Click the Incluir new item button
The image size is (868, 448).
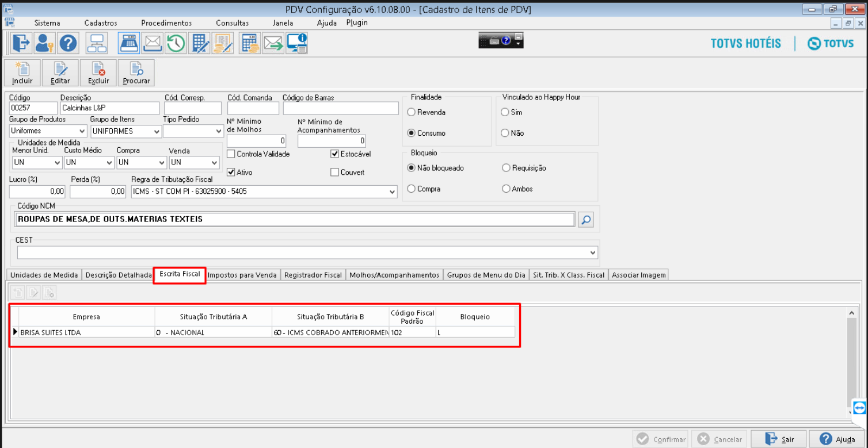[x=22, y=73]
